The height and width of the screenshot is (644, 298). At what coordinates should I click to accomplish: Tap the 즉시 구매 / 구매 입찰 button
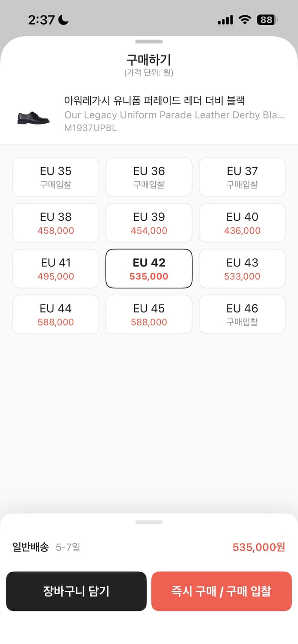click(221, 591)
